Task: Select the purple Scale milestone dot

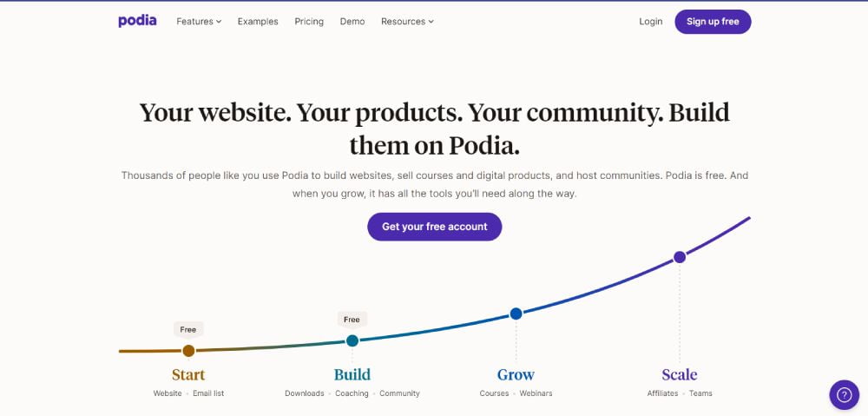Action: tap(680, 257)
